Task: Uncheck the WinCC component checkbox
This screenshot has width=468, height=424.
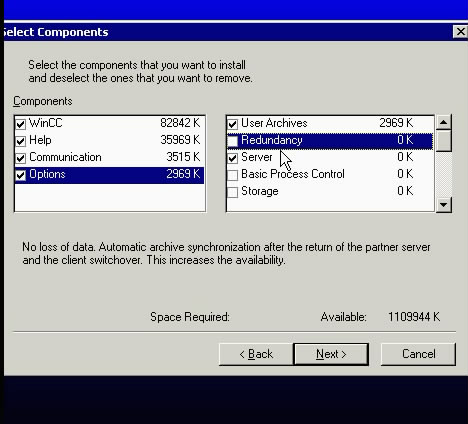Action: (x=21, y=124)
